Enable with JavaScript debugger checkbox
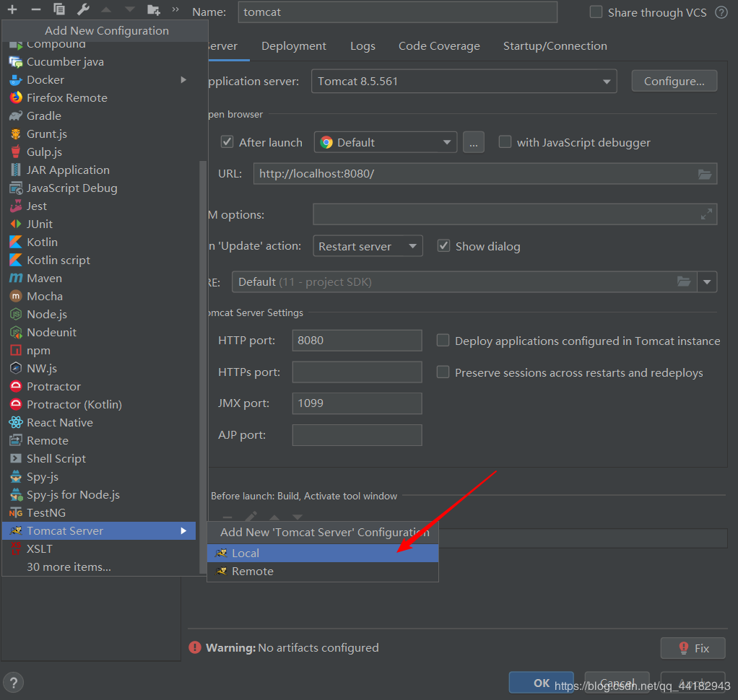738x700 pixels. click(x=505, y=141)
